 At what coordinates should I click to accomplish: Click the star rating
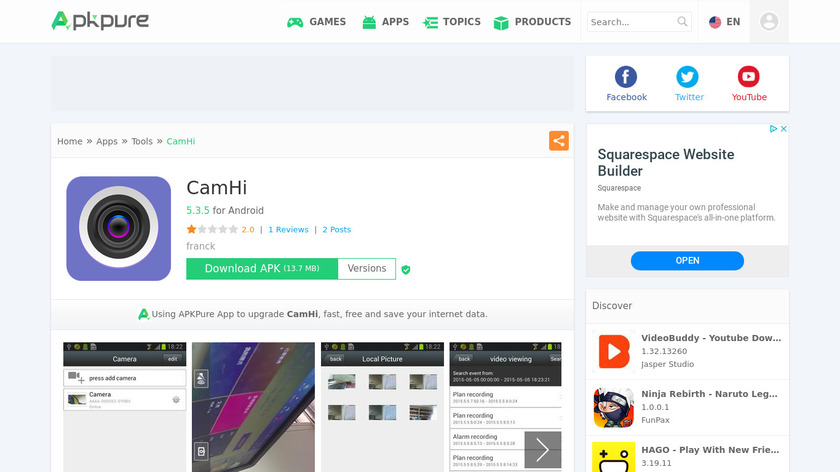[x=212, y=229]
